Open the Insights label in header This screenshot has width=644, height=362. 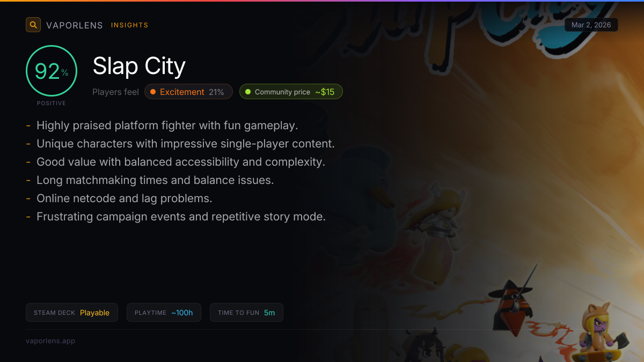[x=130, y=25]
